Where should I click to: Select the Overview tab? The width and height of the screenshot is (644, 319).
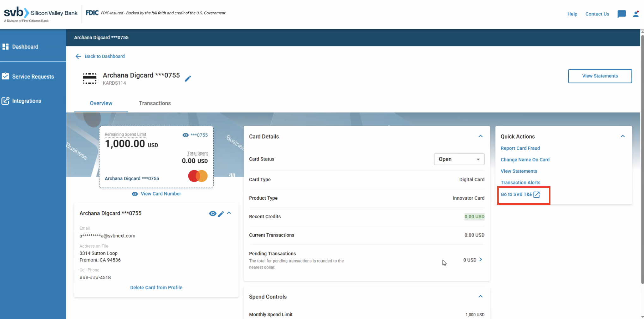coord(101,103)
